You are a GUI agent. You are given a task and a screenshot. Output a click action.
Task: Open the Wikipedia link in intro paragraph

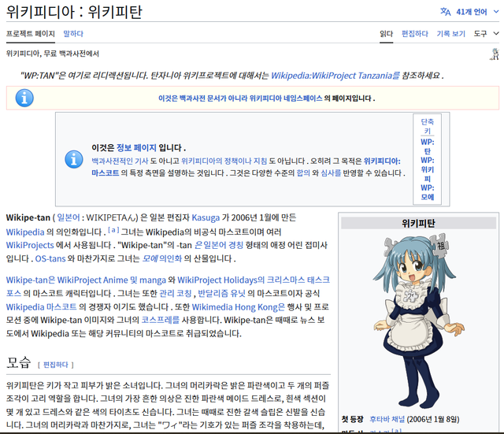(25, 232)
